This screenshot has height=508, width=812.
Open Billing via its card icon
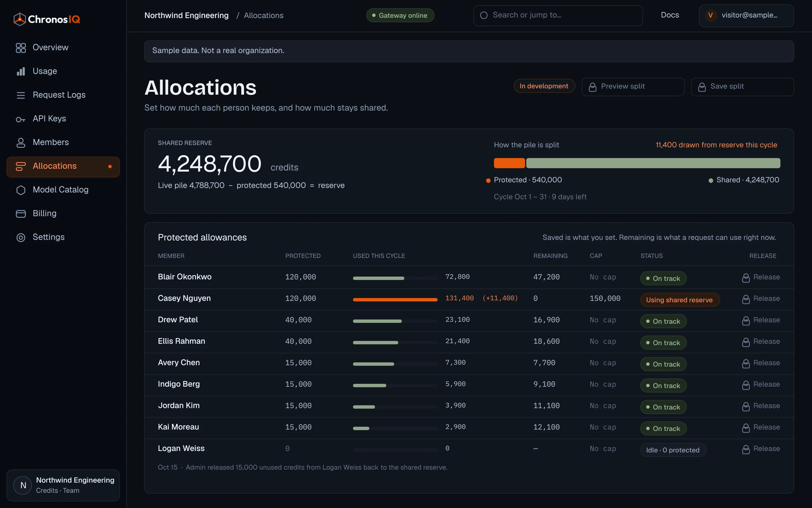click(21, 214)
